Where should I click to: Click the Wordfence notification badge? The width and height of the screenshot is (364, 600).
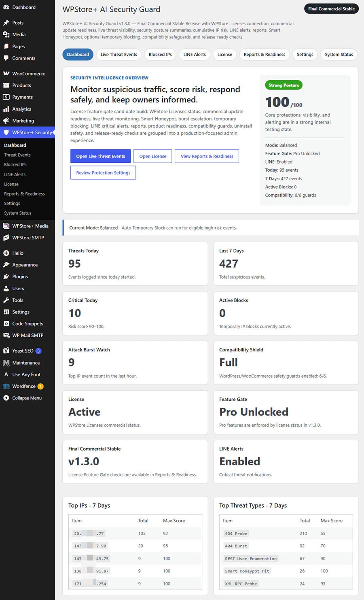(x=40, y=387)
